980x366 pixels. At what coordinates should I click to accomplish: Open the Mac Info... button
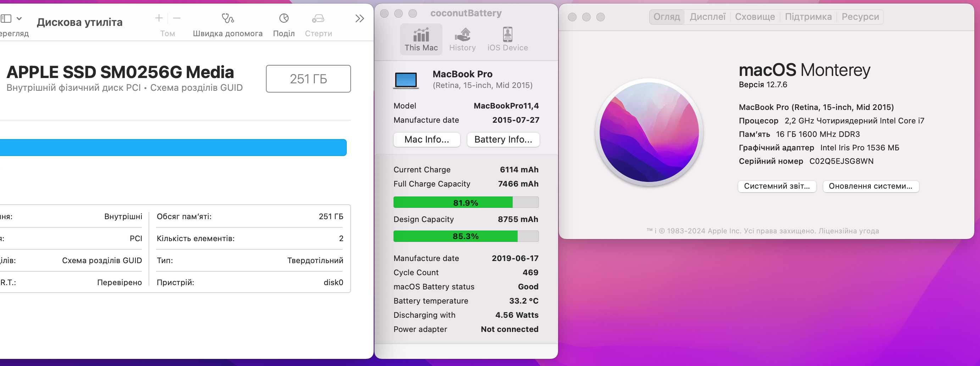(427, 140)
